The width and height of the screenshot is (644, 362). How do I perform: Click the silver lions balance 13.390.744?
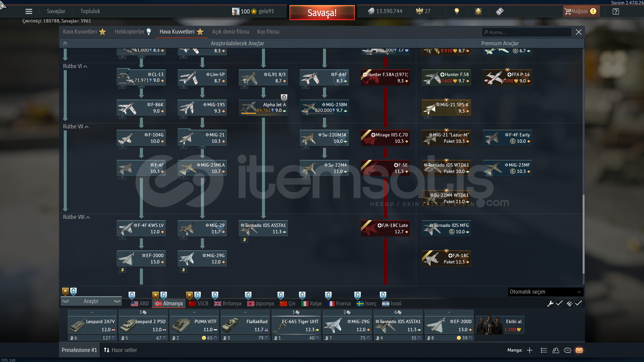(x=385, y=11)
